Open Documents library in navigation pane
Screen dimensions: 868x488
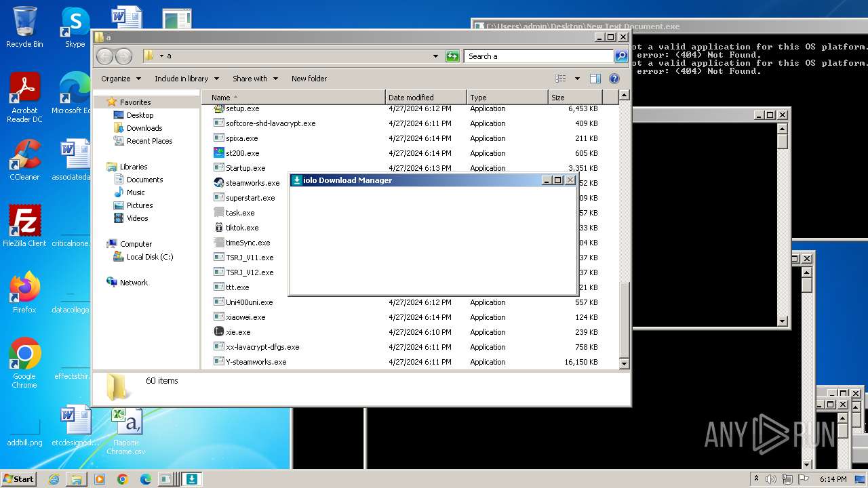pos(144,180)
